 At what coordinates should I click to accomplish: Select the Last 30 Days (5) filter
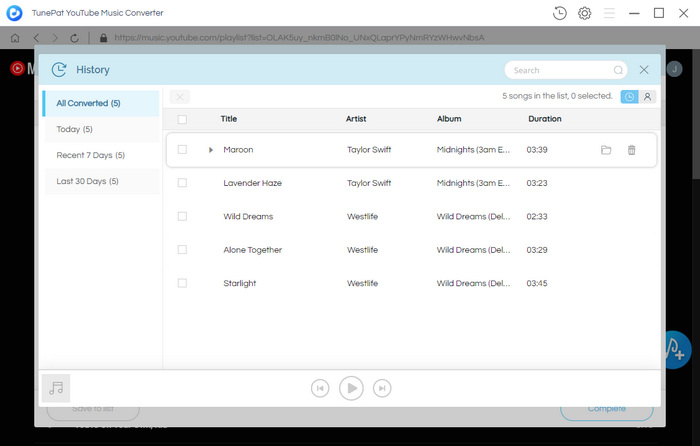click(101, 181)
